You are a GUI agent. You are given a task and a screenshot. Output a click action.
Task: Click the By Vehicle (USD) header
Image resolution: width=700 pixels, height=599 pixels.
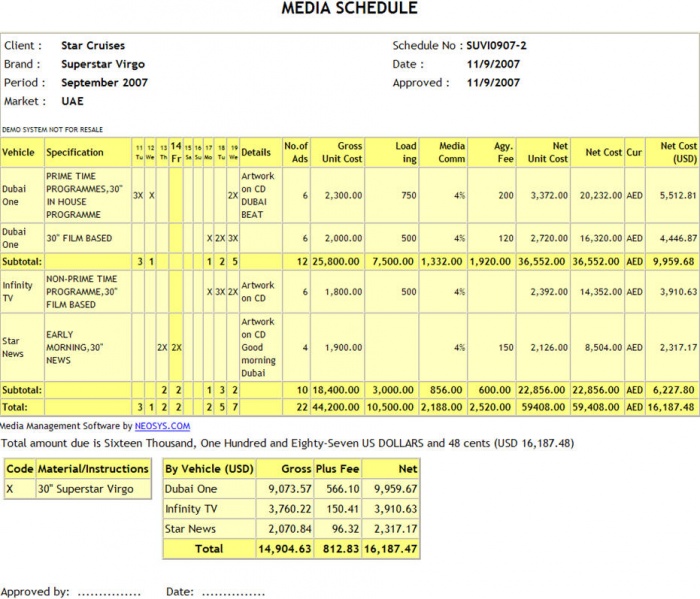(209, 469)
